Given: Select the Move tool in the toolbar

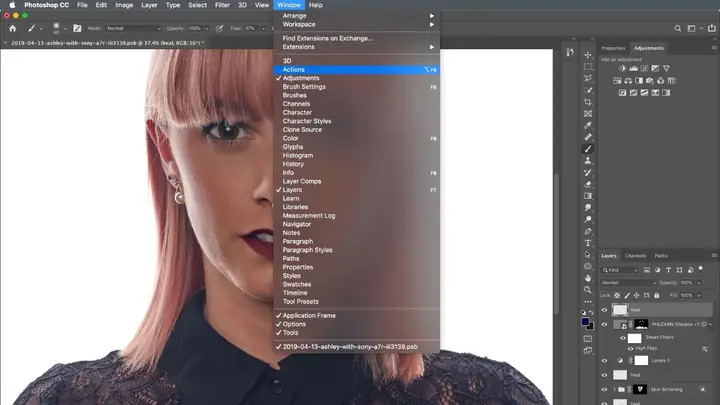Looking at the screenshot, I should click(588, 55).
